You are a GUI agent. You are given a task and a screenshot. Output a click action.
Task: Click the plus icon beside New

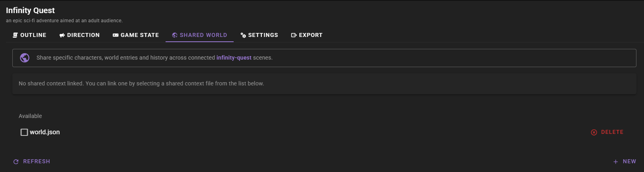click(x=616, y=162)
